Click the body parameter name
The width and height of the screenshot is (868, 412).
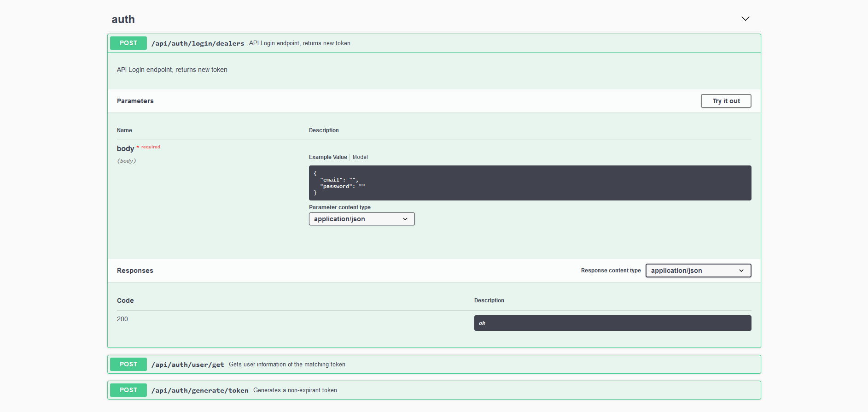pos(125,148)
